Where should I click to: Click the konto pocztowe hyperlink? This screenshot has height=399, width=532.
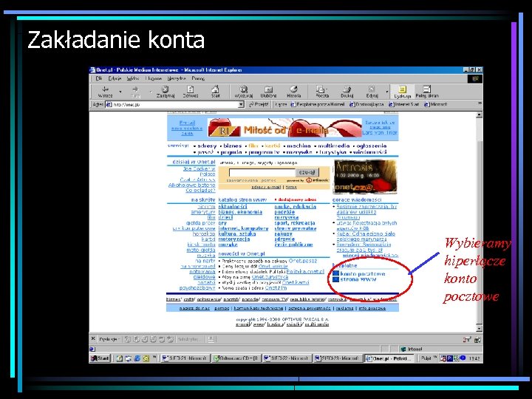[x=362, y=274]
